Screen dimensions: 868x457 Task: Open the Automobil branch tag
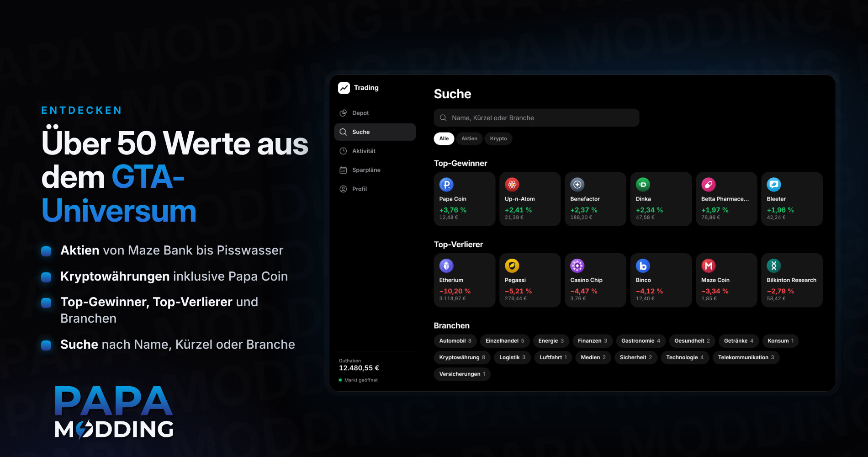(x=455, y=341)
